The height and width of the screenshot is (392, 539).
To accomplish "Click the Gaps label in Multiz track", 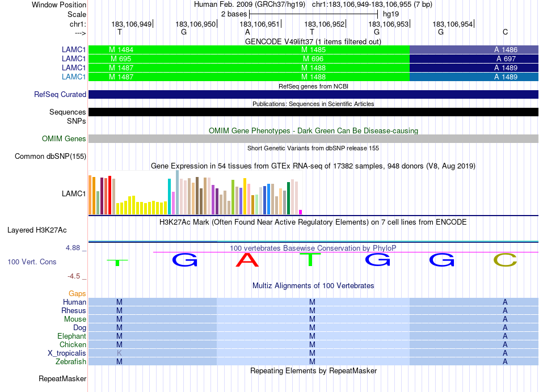I will pyautogui.click(x=77, y=293).
